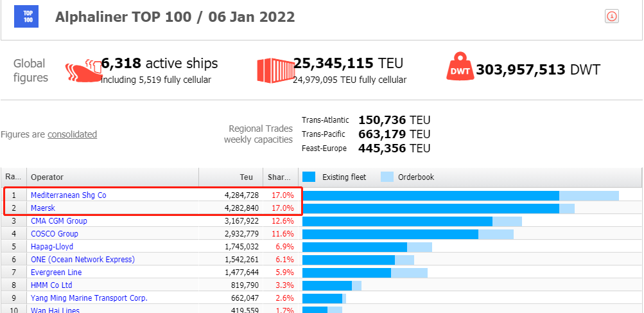Screen dimensions: 644x313
Task: Click the TOP 100 blue logo icon
Action: [x=26, y=17]
